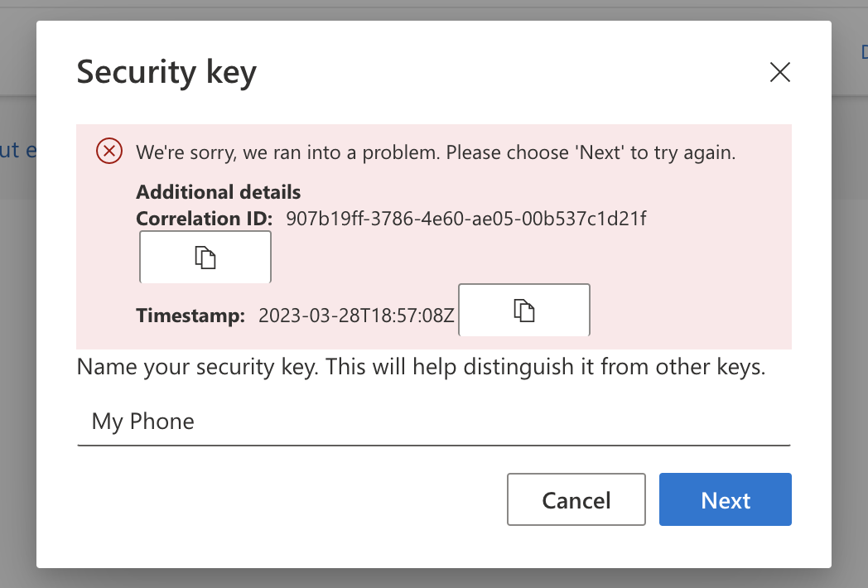Screen dimensions: 868x588
Task: Select the text My Phone in the field
Action: tap(142, 422)
